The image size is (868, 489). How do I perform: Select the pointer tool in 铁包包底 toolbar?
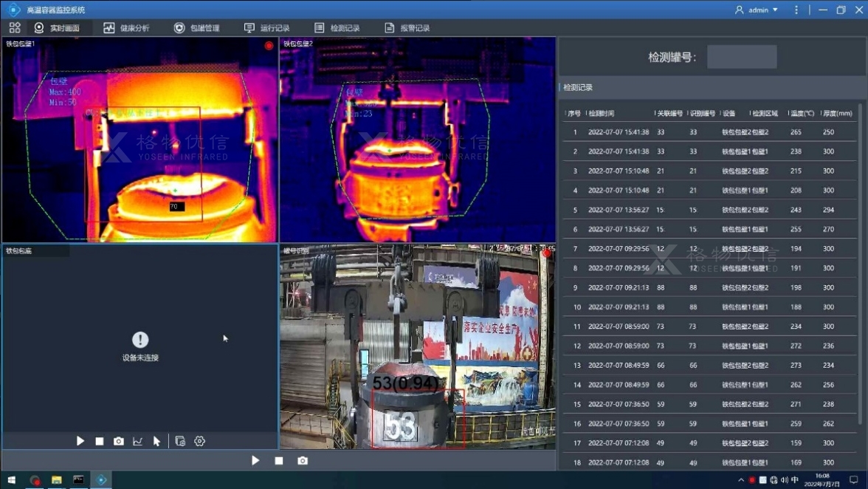156,441
